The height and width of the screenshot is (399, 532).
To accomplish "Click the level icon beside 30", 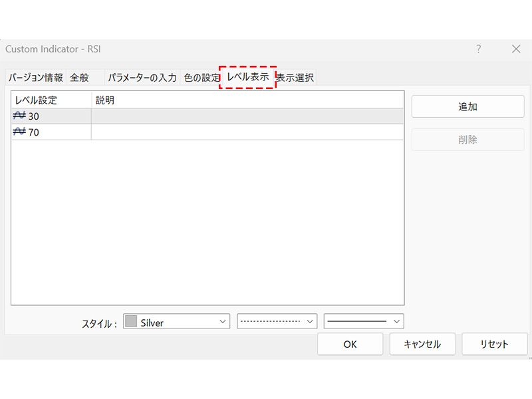I will click(19, 116).
